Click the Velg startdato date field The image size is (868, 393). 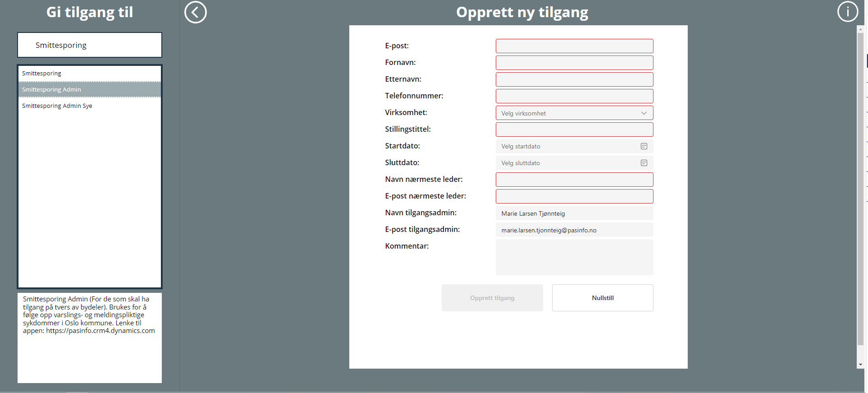575,146
